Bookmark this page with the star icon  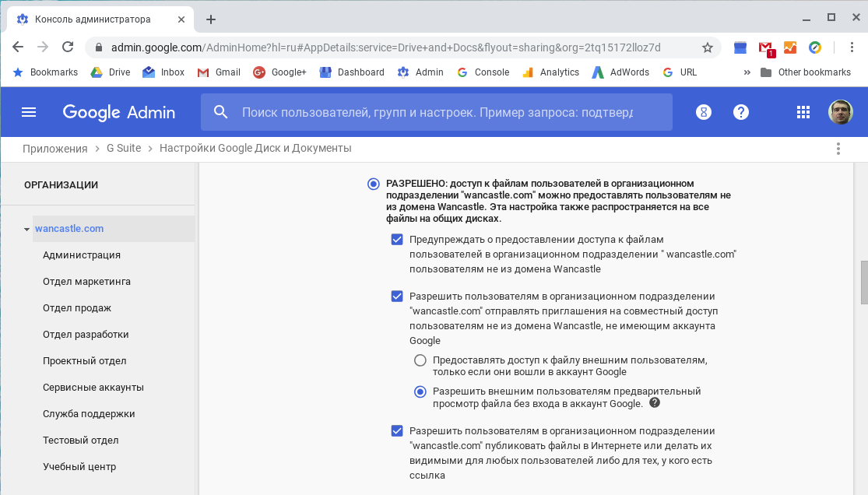pos(707,47)
